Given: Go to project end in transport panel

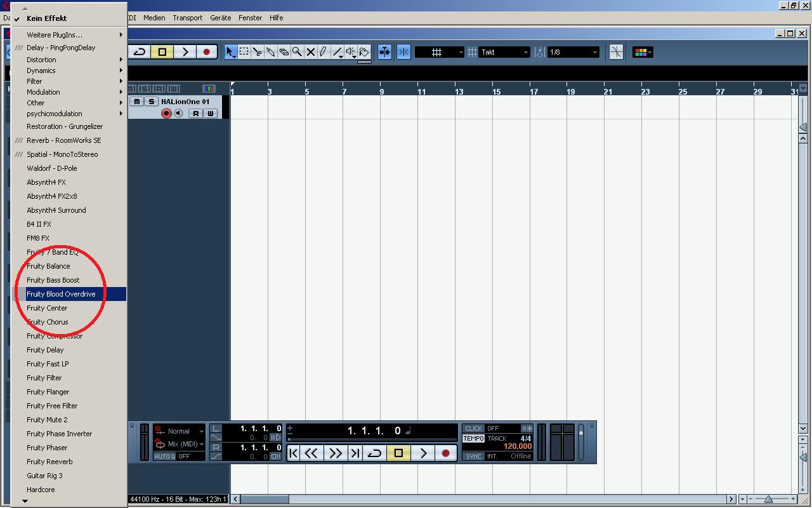Looking at the screenshot, I should pos(355,453).
